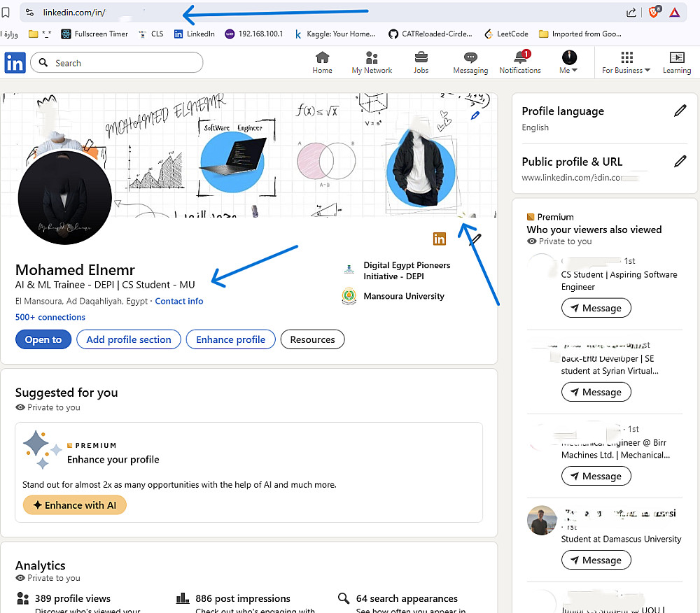Open the Fullscreen Timer bookmark
700x613 pixels.
[94, 34]
